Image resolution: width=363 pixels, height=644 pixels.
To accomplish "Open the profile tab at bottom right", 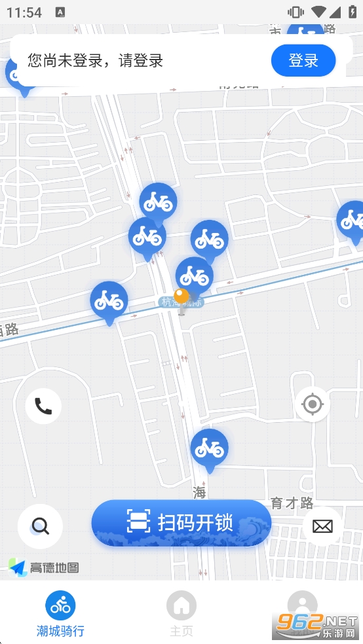I will point(303,606).
